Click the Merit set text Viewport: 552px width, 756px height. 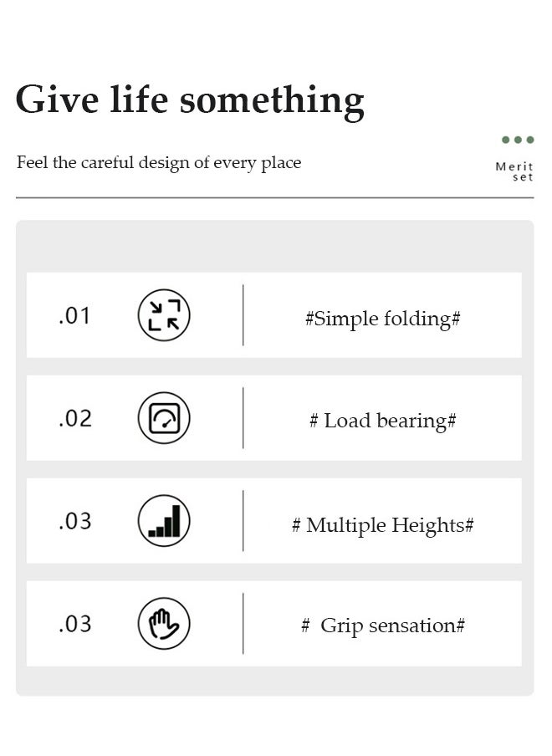coord(514,171)
